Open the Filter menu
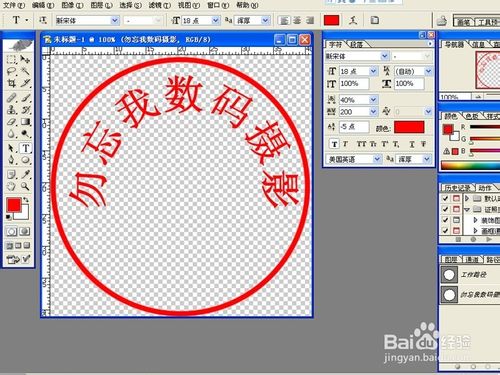 tap(159, 5)
